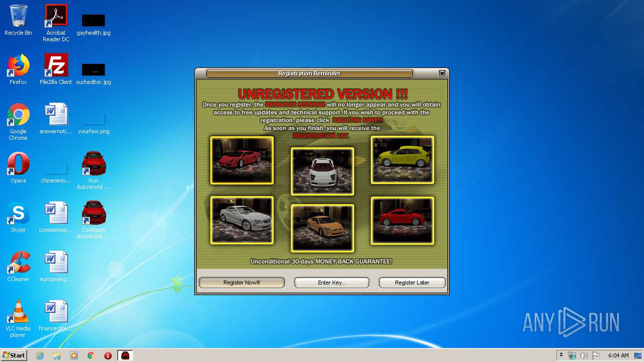
Task: Select the white Lamborghini thumbnail
Action: (x=323, y=171)
